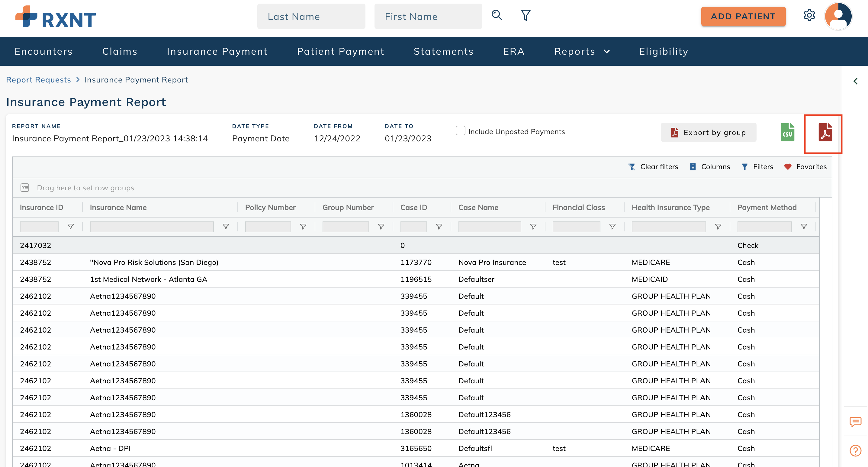Select the Aetna - DPI row
This screenshot has width=868, height=467.
coord(416,448)
